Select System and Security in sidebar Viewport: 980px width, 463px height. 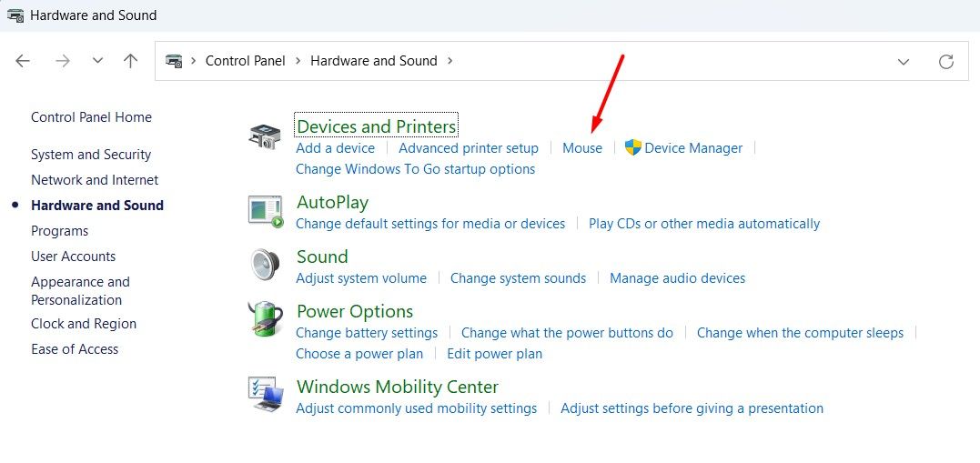[x=91, y=155]
